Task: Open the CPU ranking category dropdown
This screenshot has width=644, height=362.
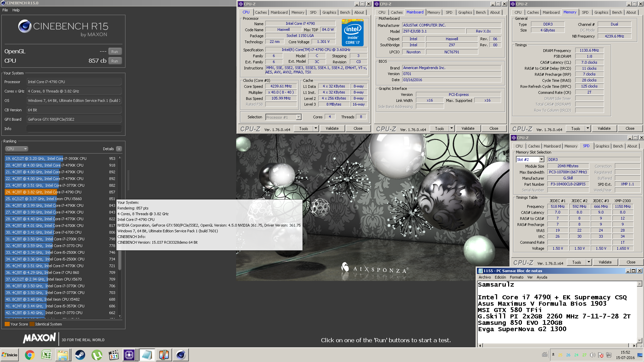Action: (x=16, y=149)
